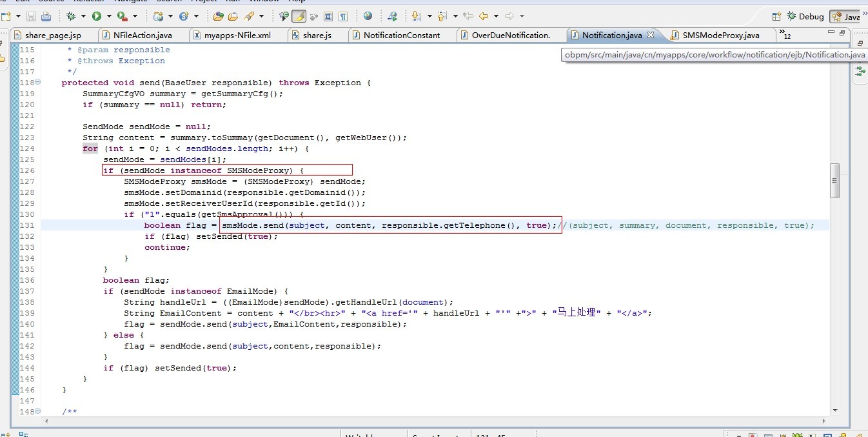Click the Debug bug icon
The height and width of the screenshot is (437, 868).
(x=71, y=16)
